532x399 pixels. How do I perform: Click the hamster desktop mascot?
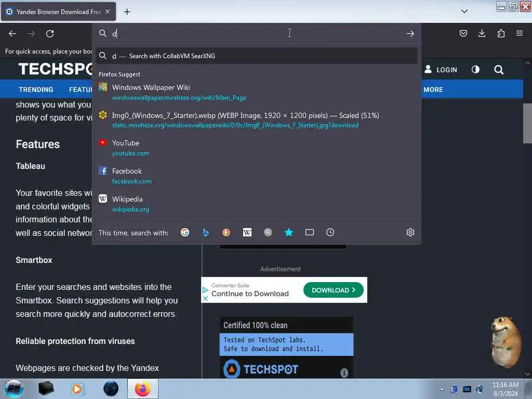click(x=506, y=342)
